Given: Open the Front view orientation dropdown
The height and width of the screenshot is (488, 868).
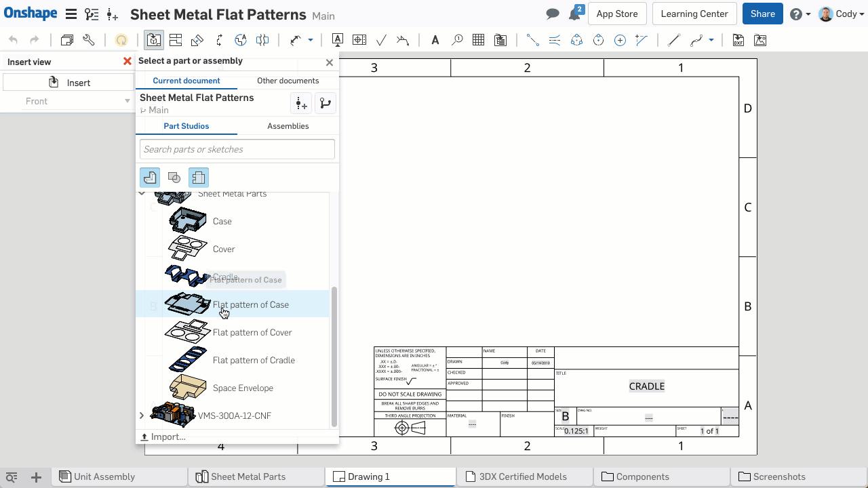Looking at the screenshot, I should [x=127, y=101].
